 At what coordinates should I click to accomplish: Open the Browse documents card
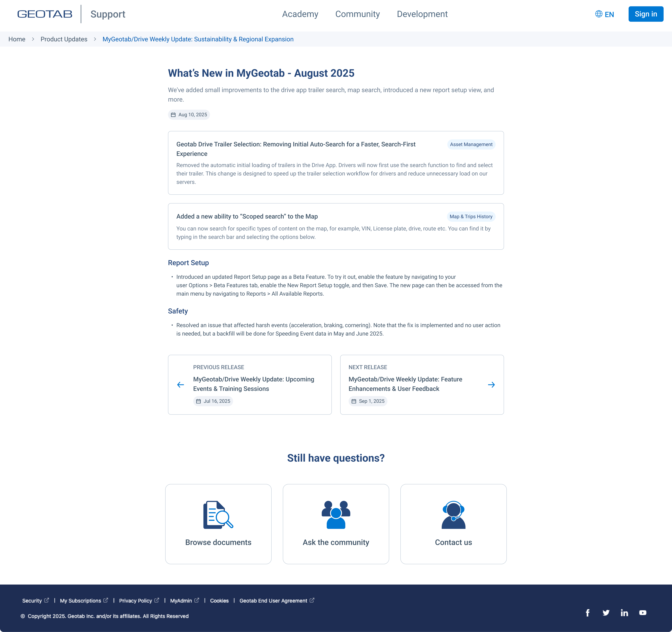218,524
